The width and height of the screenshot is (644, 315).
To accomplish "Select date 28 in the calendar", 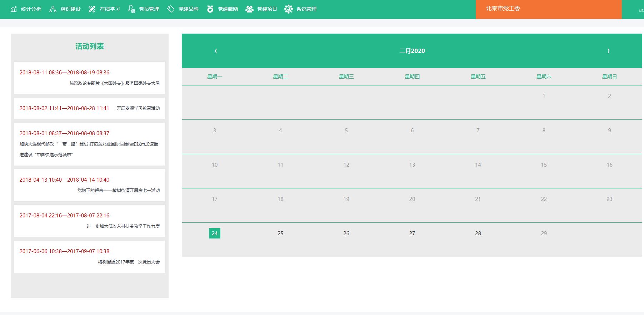I will point(478,233).
